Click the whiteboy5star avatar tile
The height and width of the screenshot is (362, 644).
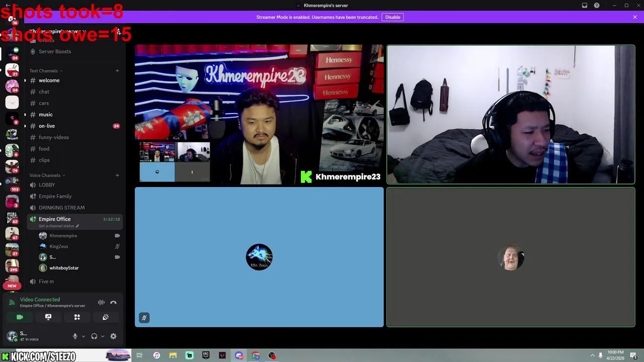[x=511, y=257]
